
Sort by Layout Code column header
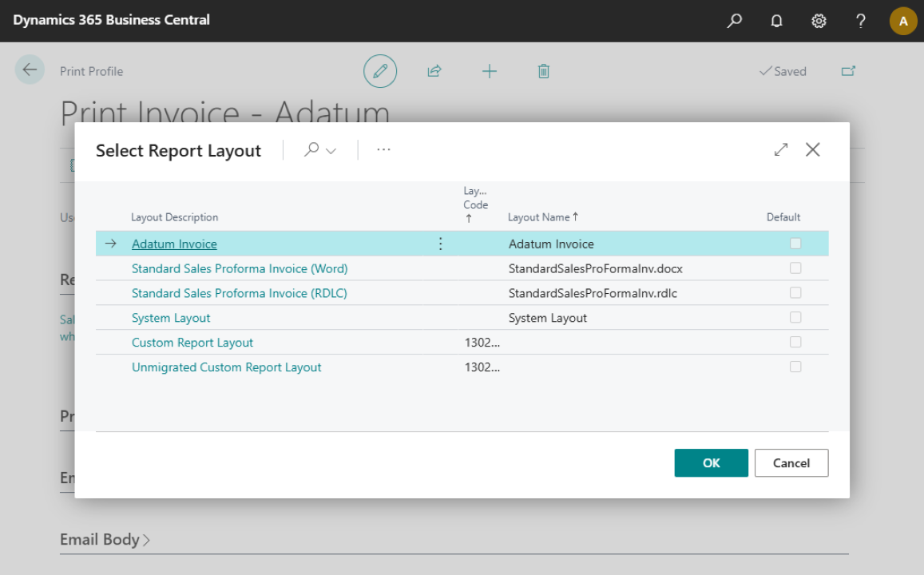click(x=475, y=204)
